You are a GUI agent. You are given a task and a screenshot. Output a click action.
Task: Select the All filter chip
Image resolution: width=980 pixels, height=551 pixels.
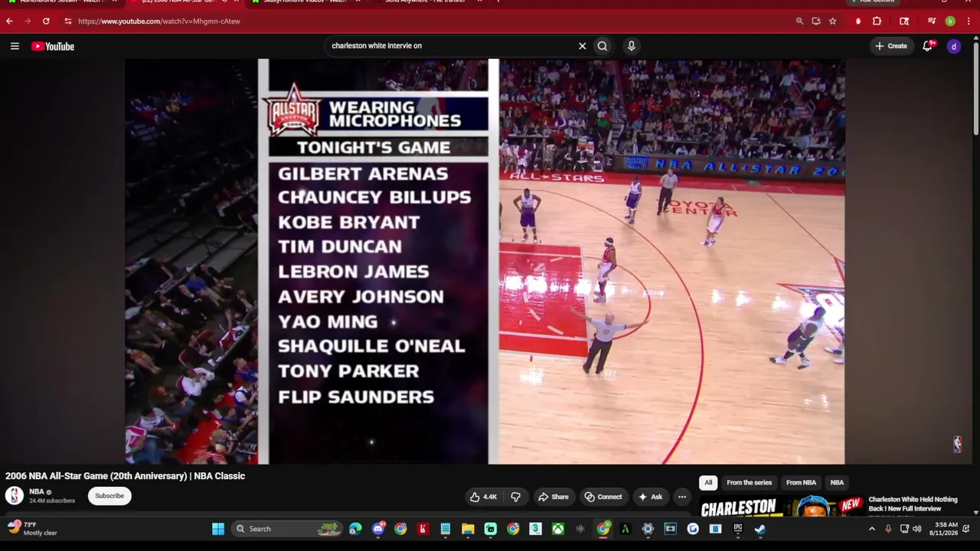click(x=708, y=483)
